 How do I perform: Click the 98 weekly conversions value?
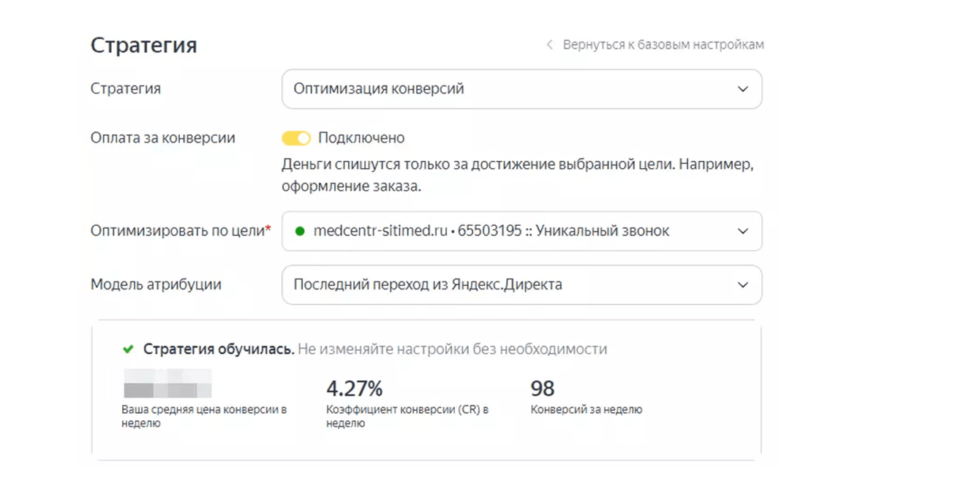click(x=542, y=388)
